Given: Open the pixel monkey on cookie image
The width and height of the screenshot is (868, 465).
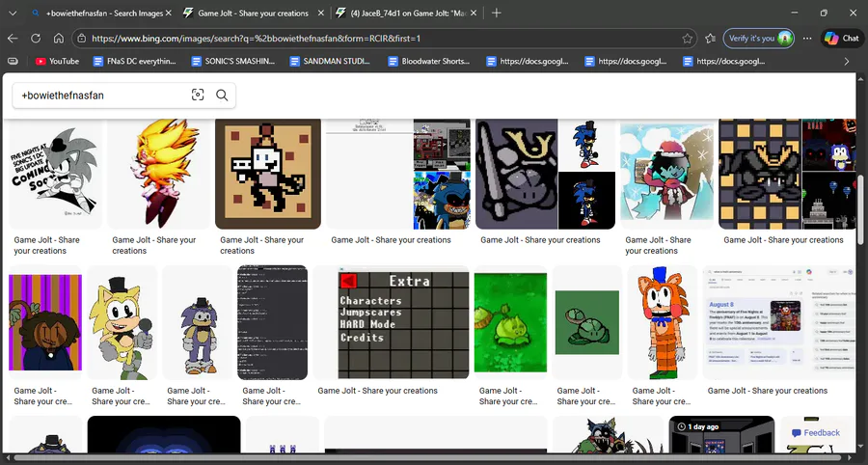Looking at the screenshot, I should tap(268, 174).
